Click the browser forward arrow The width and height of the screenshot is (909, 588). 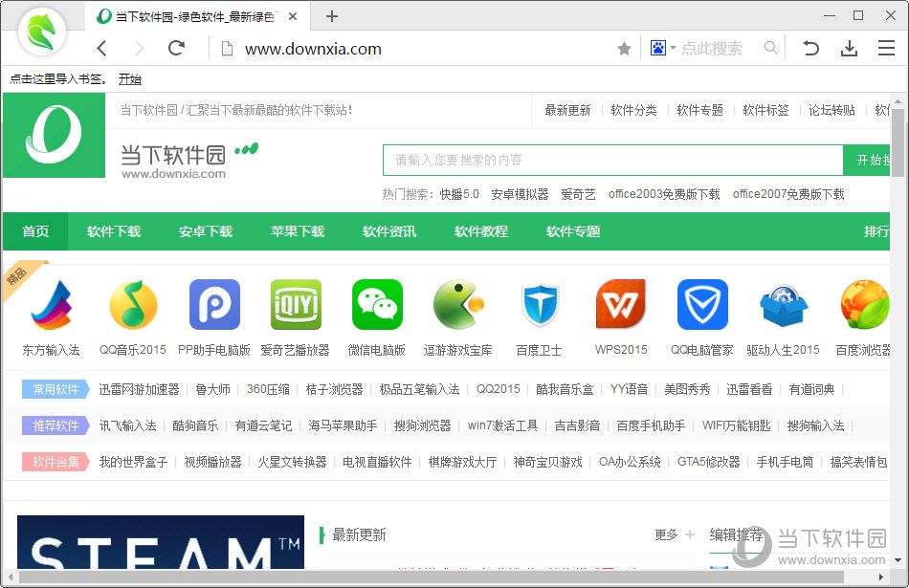(x=139, y=48)
